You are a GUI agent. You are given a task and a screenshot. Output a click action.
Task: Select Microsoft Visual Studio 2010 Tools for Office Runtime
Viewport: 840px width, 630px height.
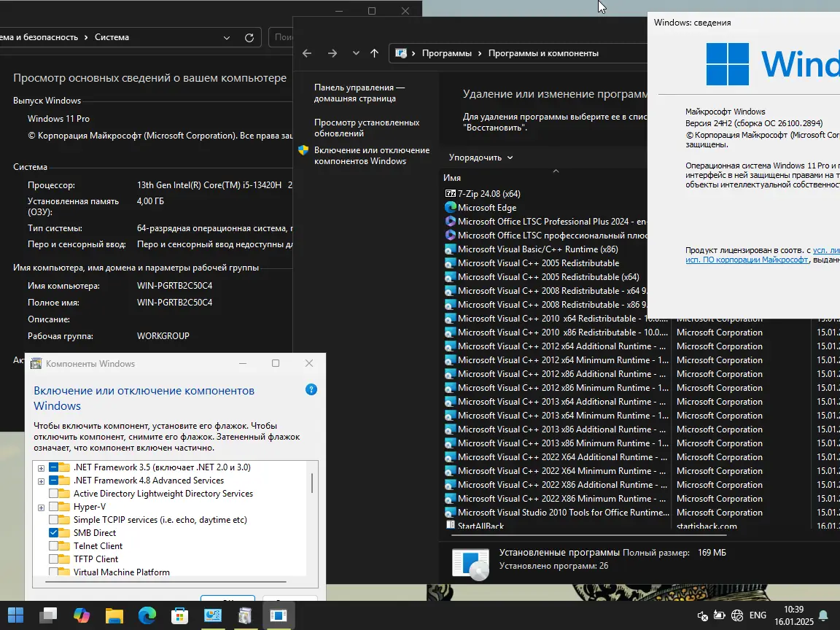[564, 512]
